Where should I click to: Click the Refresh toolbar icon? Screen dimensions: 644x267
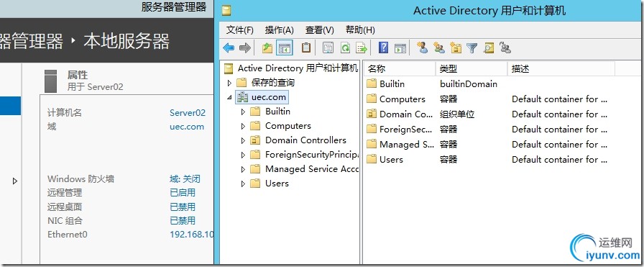coord(345,47)
